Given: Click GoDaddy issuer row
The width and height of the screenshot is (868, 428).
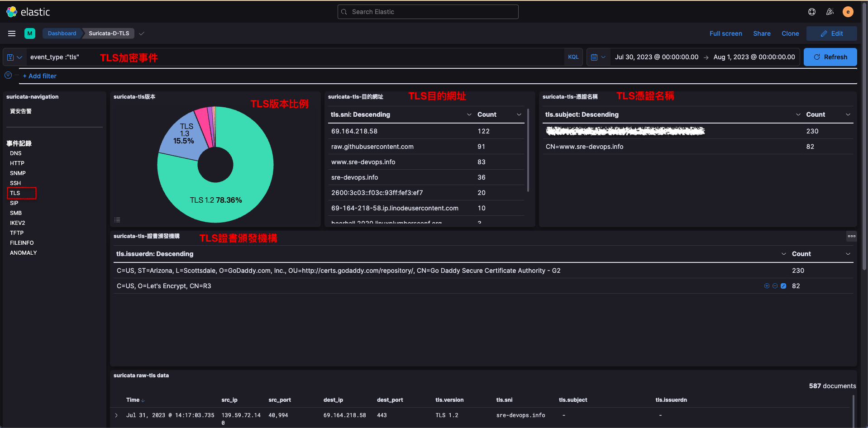Looking at the screenshot, I should (x=483, y=271).
